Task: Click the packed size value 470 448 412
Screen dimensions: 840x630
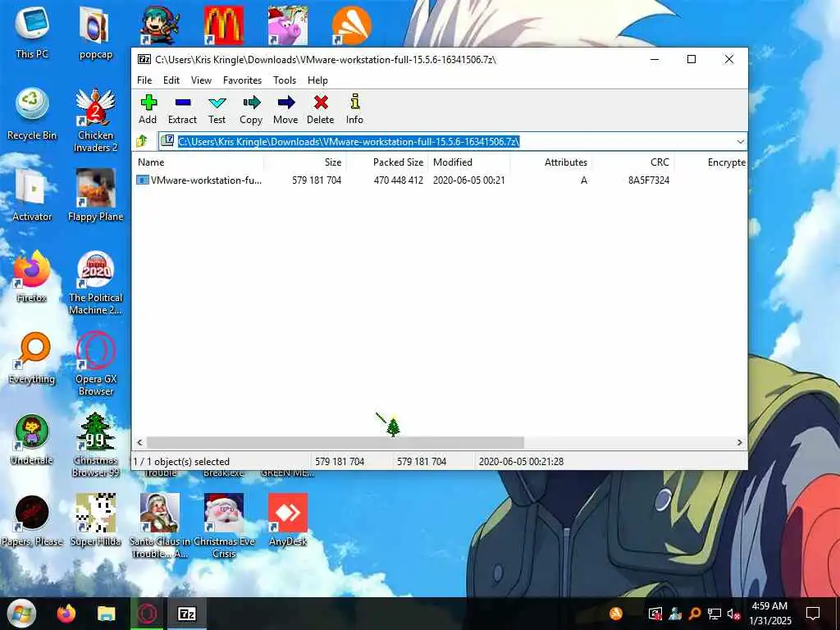Action: point(399,180)
